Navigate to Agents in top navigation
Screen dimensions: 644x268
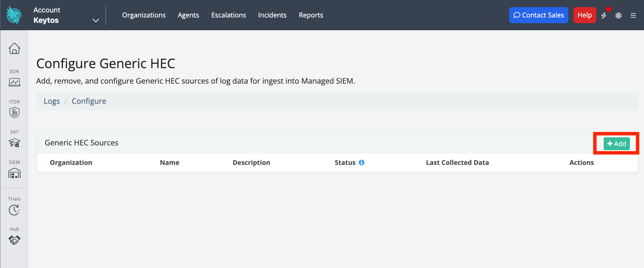coord(188,15)
